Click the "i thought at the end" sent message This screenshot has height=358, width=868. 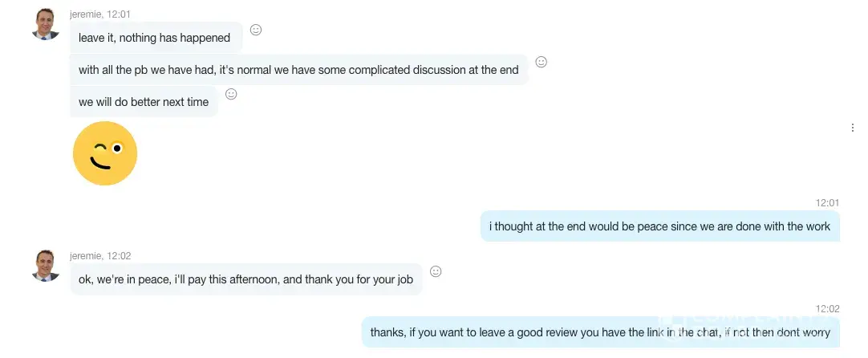pos(659,226)
